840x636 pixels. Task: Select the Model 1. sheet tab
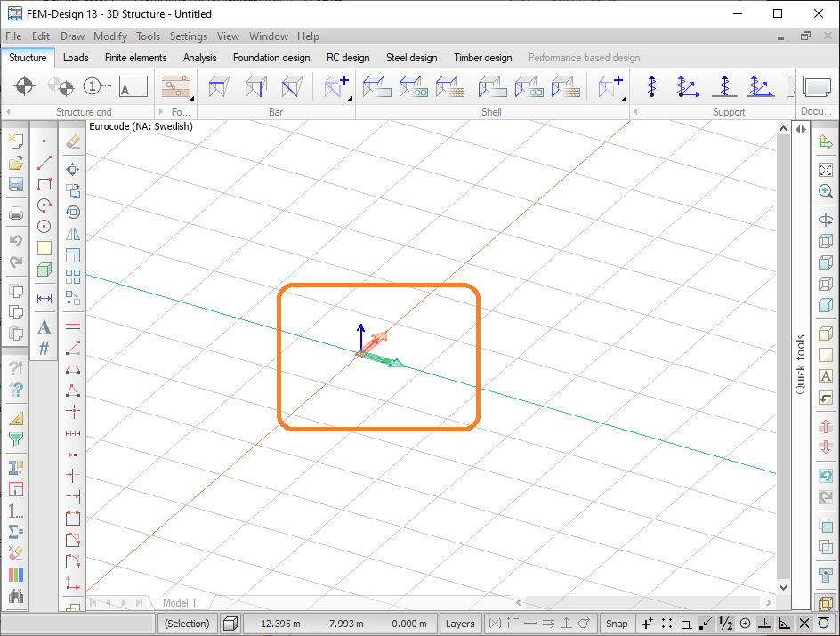tap(181, 603)
